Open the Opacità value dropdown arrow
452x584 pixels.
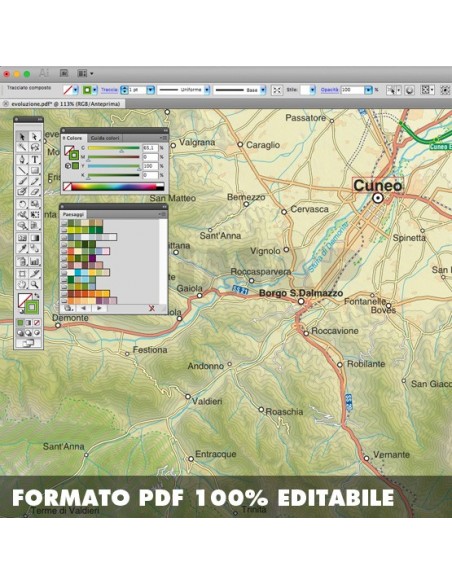pos(369,90)
